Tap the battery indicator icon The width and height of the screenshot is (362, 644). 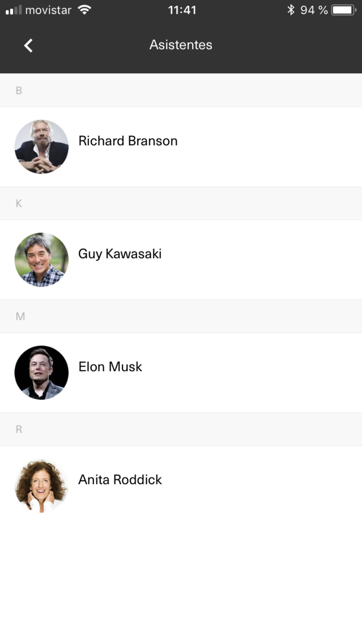click(x=344, y=10)
